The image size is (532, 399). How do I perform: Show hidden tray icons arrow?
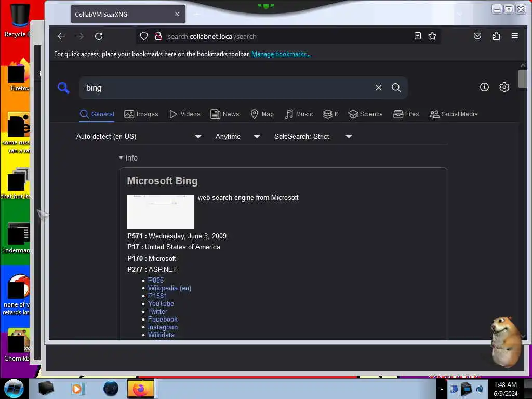pos(442,390)
